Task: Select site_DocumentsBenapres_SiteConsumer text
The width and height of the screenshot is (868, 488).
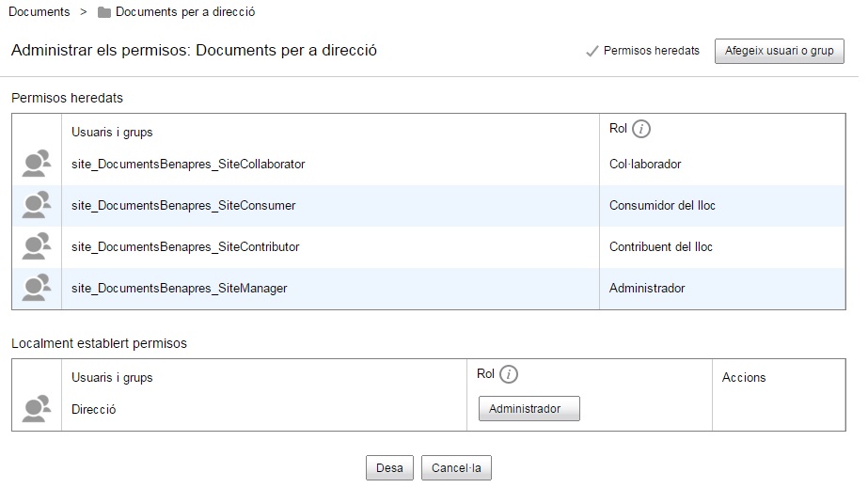Action: coord(183,206)
